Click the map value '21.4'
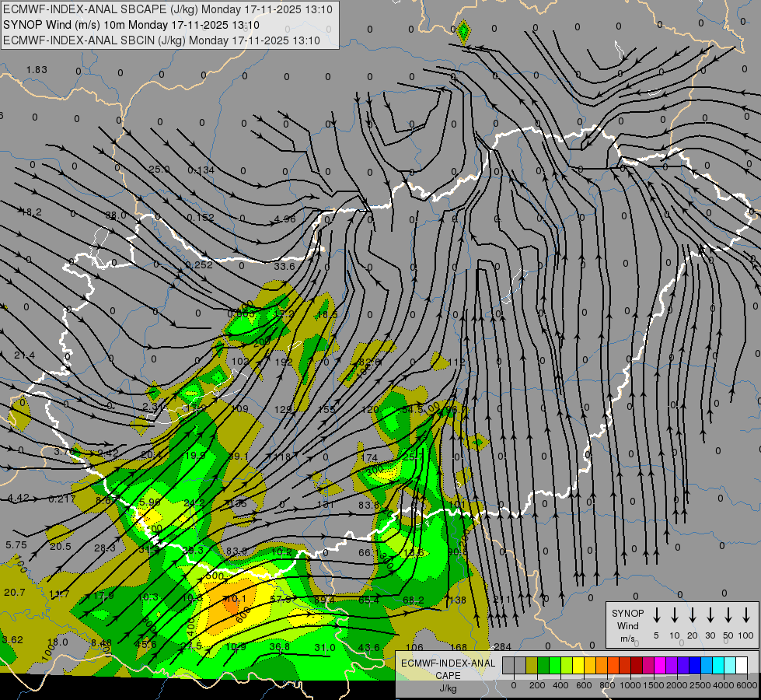 [x=24, y=355]
